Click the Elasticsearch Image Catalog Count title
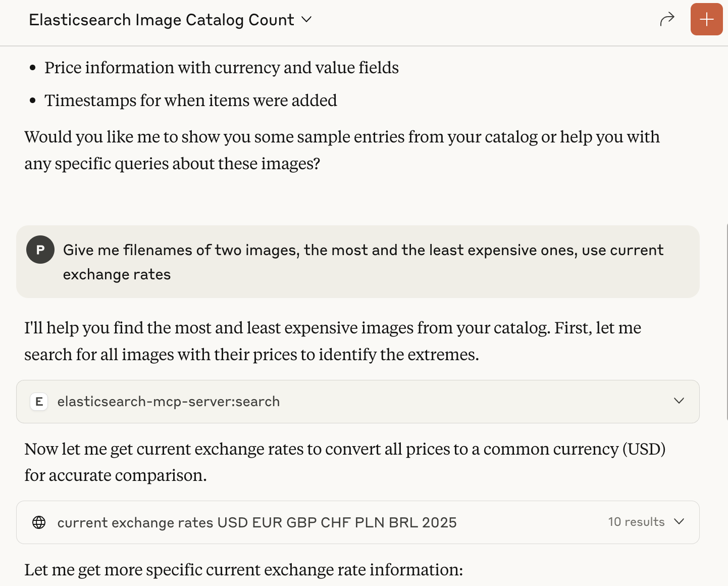Image resolution: width=728 pixels, height=586 pixels. tap(162, 20)
